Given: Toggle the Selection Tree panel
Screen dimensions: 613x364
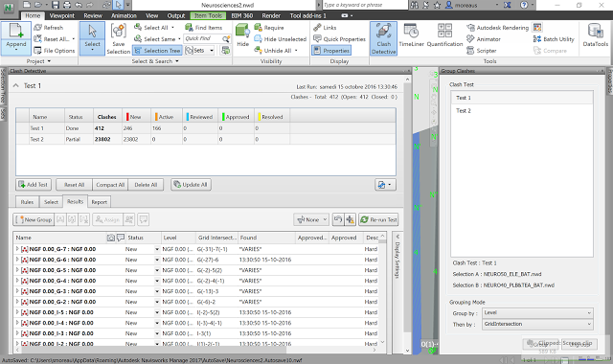Looking at the screenshot, I should [157, 51].
